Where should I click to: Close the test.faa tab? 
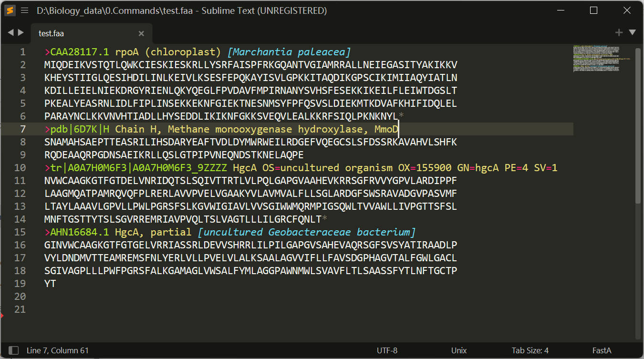point(141,33)
